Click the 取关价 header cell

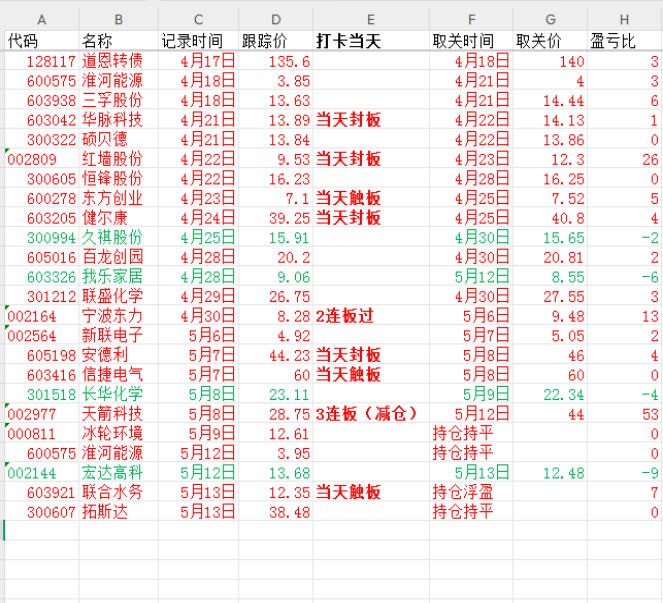(x=550, y=41)
